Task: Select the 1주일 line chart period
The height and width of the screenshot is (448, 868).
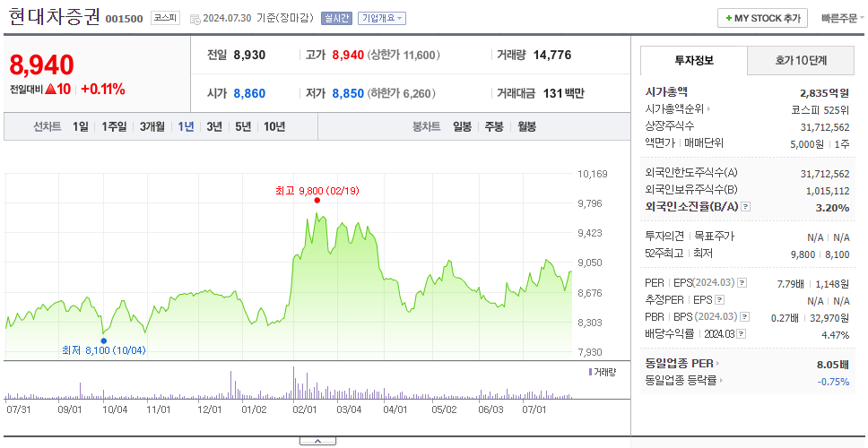Action: (x=114, y=126)
